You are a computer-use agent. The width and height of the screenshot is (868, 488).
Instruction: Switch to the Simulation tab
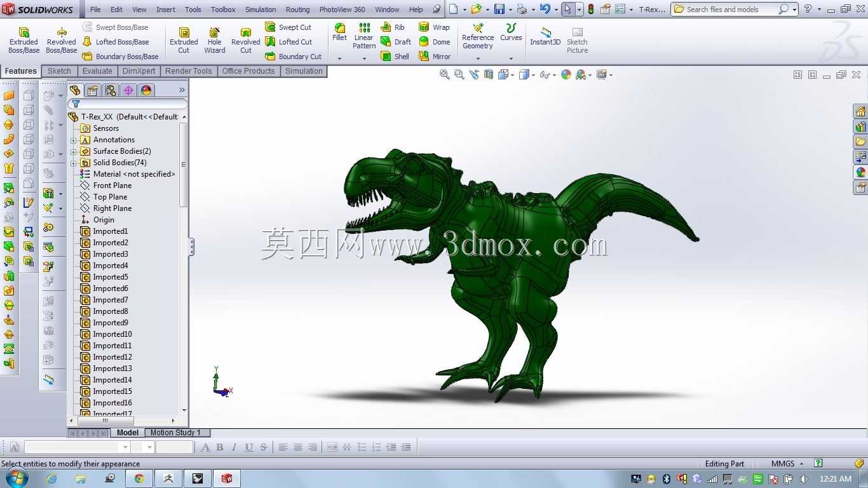pyautogui.click(x=304, y=71)
